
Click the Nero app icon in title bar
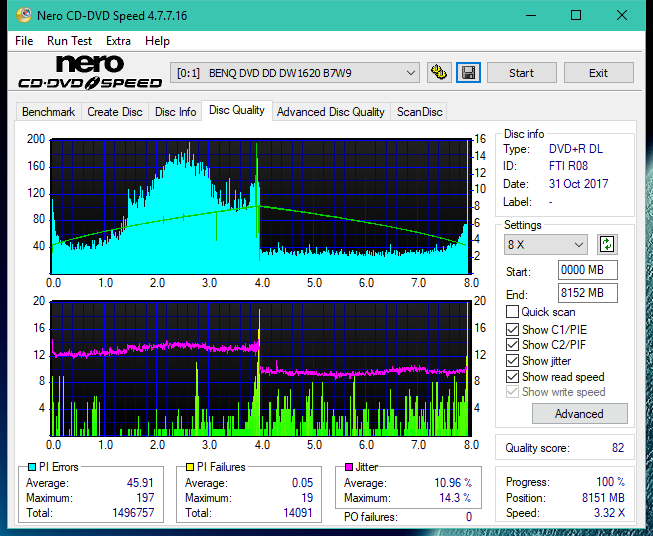23,15
